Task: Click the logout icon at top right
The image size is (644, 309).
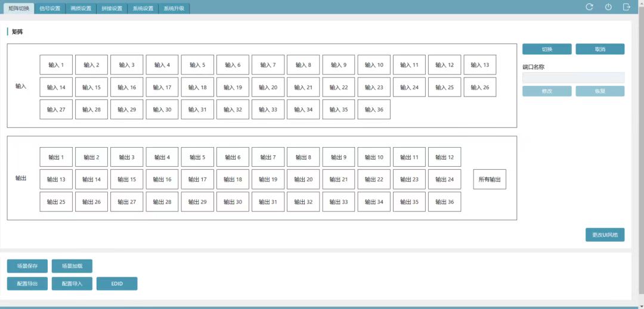Action: click(x=627, y=7)
